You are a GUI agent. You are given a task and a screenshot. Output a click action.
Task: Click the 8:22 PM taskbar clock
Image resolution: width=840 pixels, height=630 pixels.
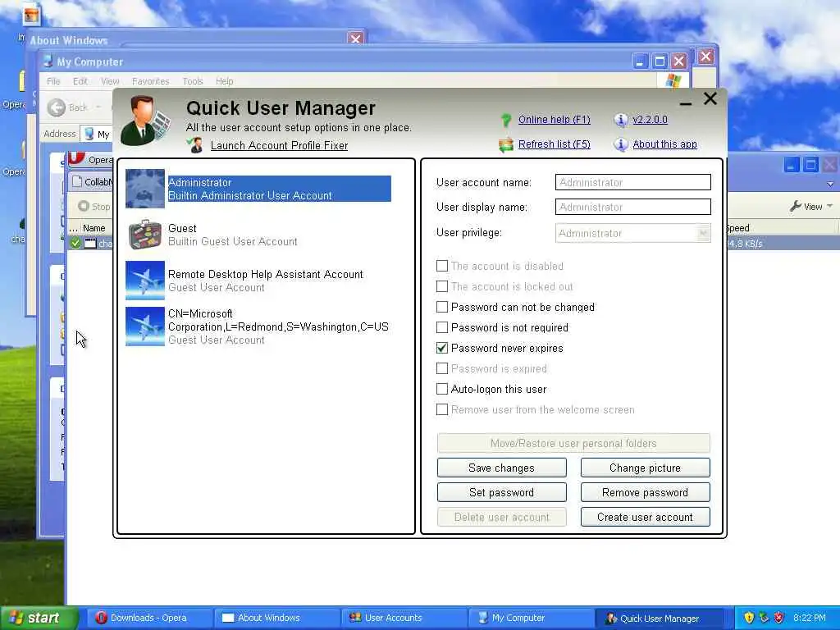click(x=809, y=618)
